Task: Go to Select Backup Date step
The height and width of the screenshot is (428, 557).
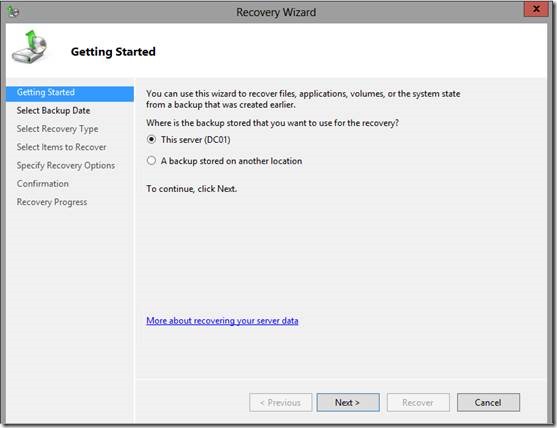Action: (x=53, y=111)
